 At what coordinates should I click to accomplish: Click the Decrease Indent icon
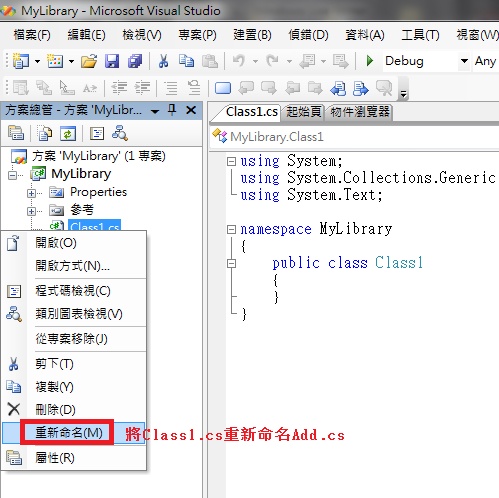point(119,88)
